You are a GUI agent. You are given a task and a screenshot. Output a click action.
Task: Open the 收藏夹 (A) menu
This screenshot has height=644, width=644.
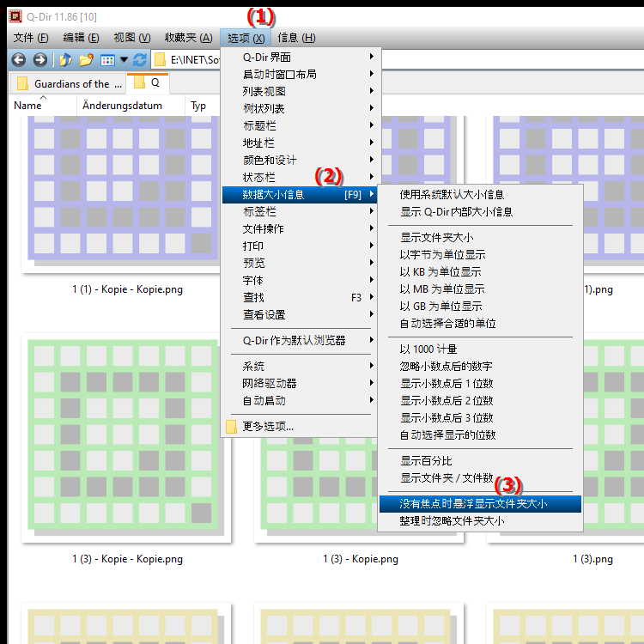pyautogui.click(x=189, y=38)
